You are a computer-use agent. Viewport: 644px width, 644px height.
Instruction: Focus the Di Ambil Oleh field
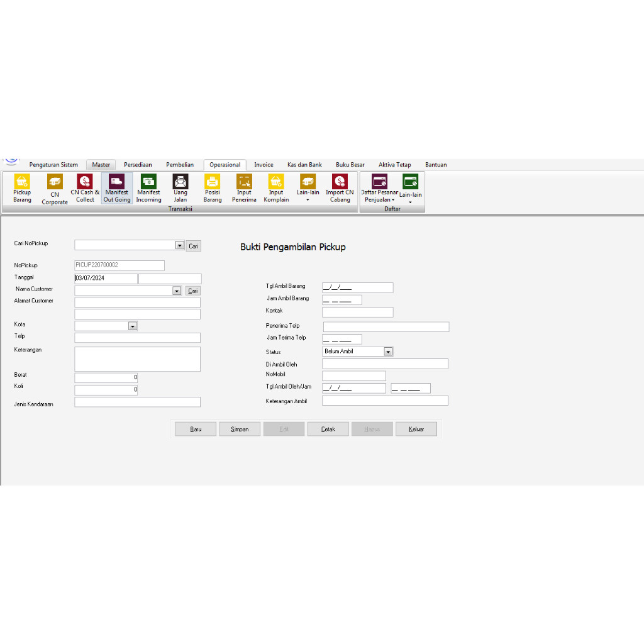coord(386,364)
